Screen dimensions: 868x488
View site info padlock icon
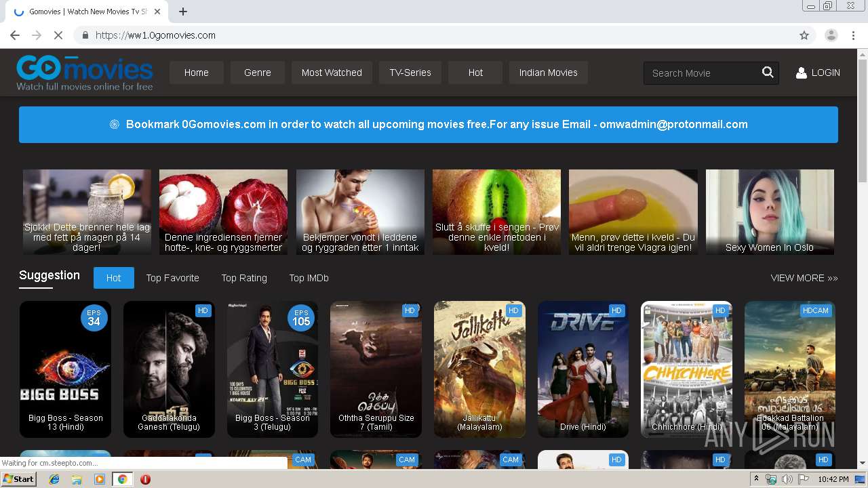[85, 35]
